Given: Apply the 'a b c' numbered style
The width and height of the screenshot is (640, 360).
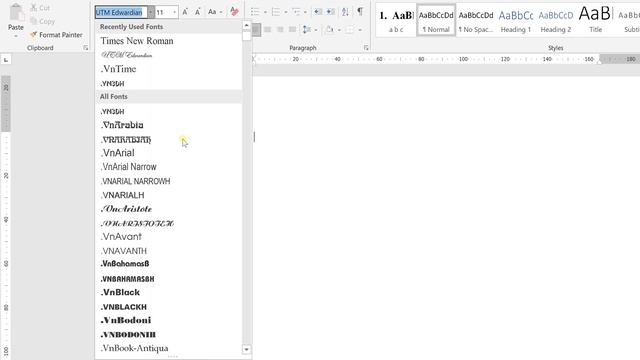Looking at the screenshot, I should tap(396, 20).
